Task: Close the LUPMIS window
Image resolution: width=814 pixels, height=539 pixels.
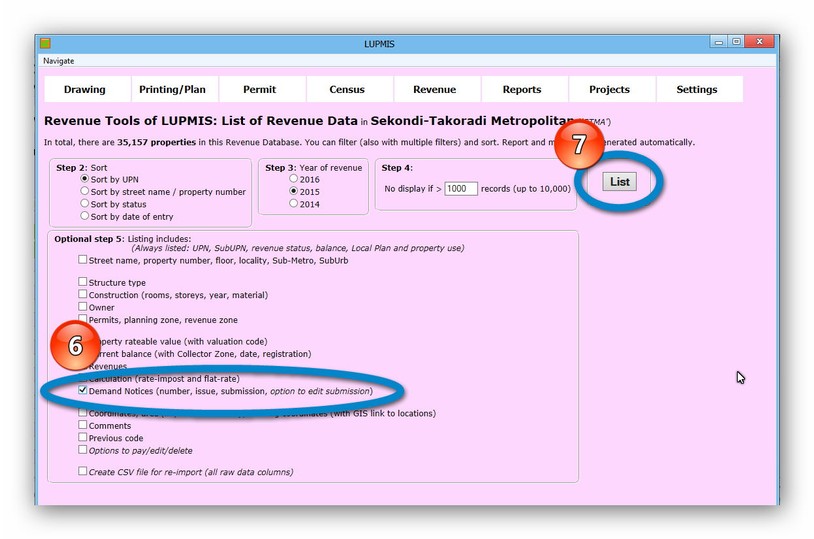Action: 760,42
